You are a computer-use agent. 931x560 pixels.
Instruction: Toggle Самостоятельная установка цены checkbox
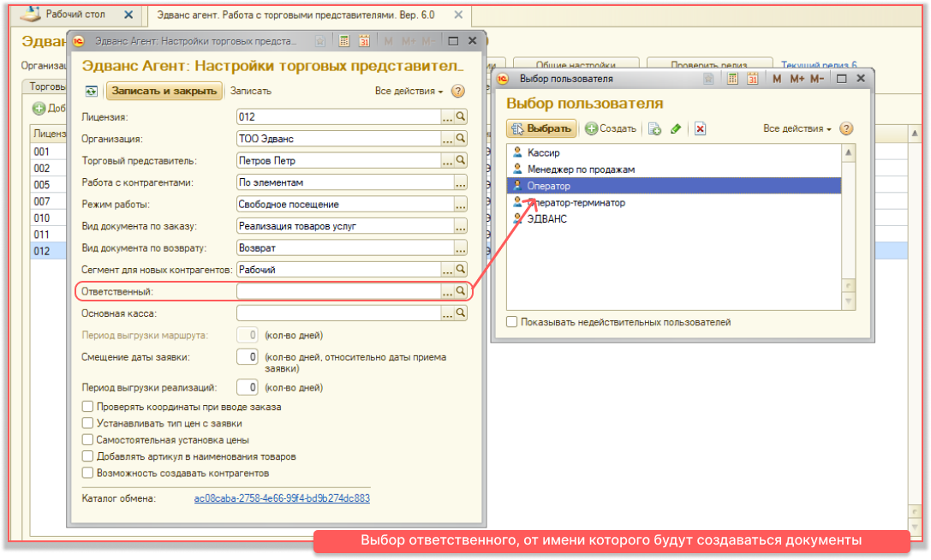[x=88, y=440]
